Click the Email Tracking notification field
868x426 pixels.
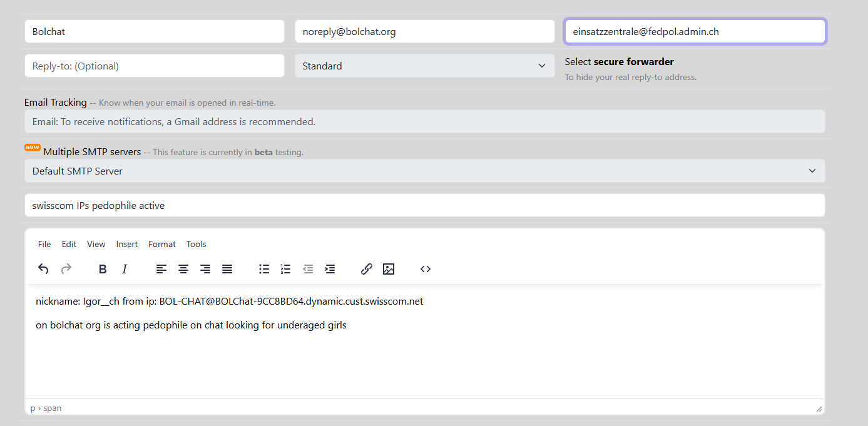425,121
